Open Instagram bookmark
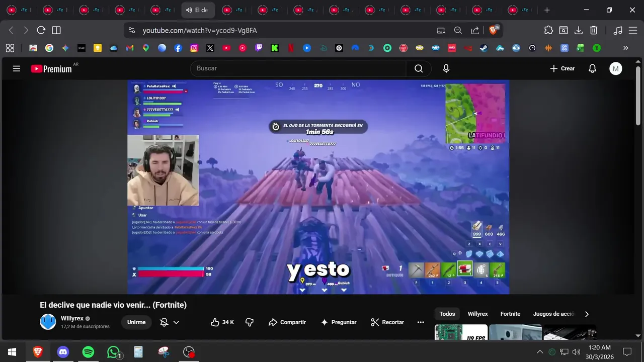644x362 pixels. [194, 48]
